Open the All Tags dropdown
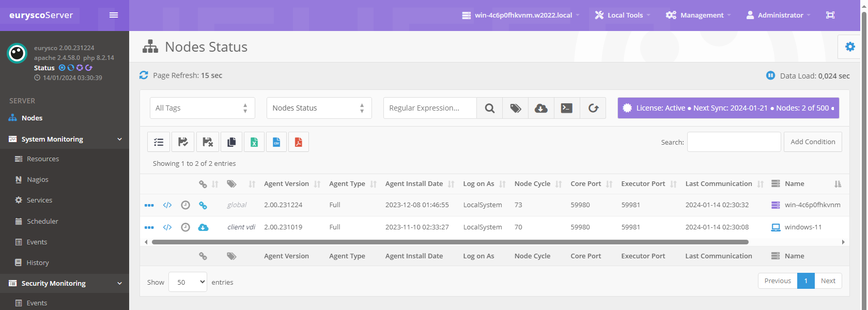The width and height of the screenshot is (868, 310). click(202, 108)
